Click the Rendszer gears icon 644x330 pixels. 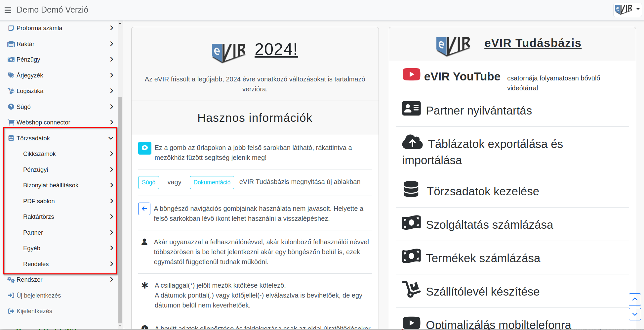[11, 280]
